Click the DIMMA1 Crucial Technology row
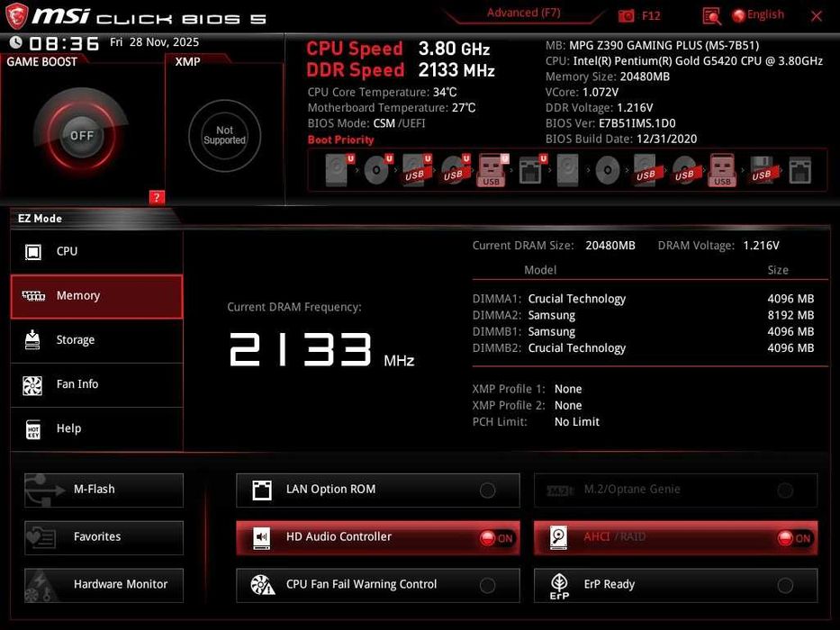 [643, 299]
